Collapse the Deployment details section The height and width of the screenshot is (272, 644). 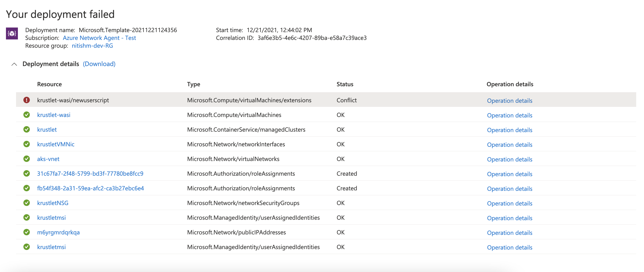coord(14,64)
